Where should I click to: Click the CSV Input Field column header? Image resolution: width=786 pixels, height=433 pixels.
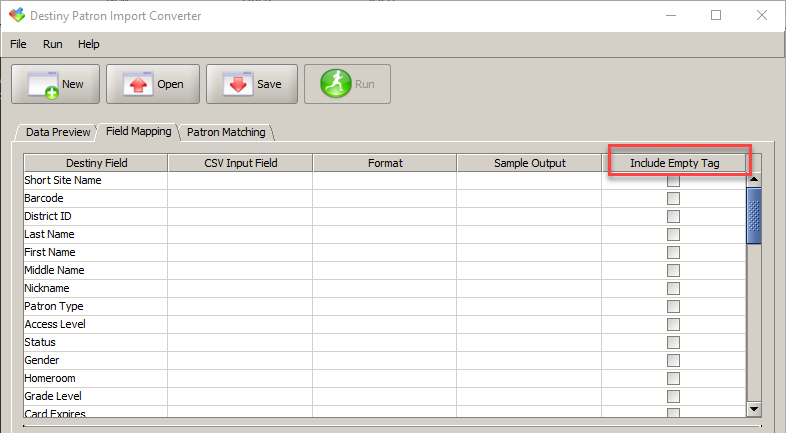[240, 163]
